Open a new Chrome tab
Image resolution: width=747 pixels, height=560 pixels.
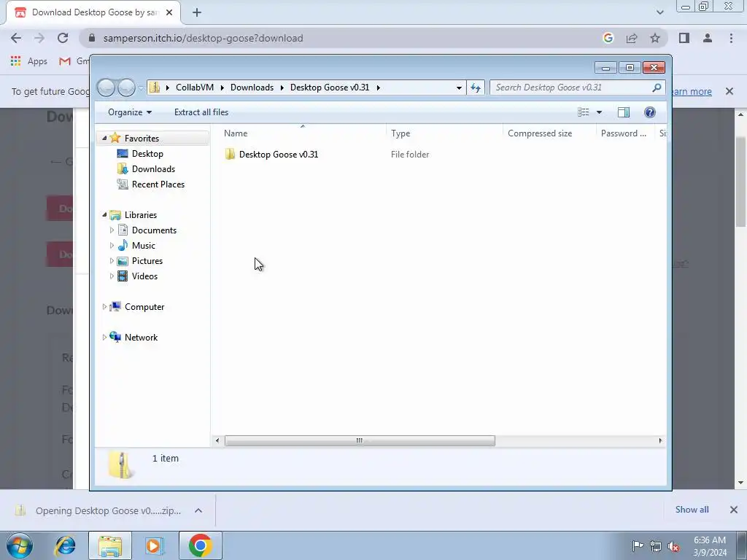coord(197,13)
